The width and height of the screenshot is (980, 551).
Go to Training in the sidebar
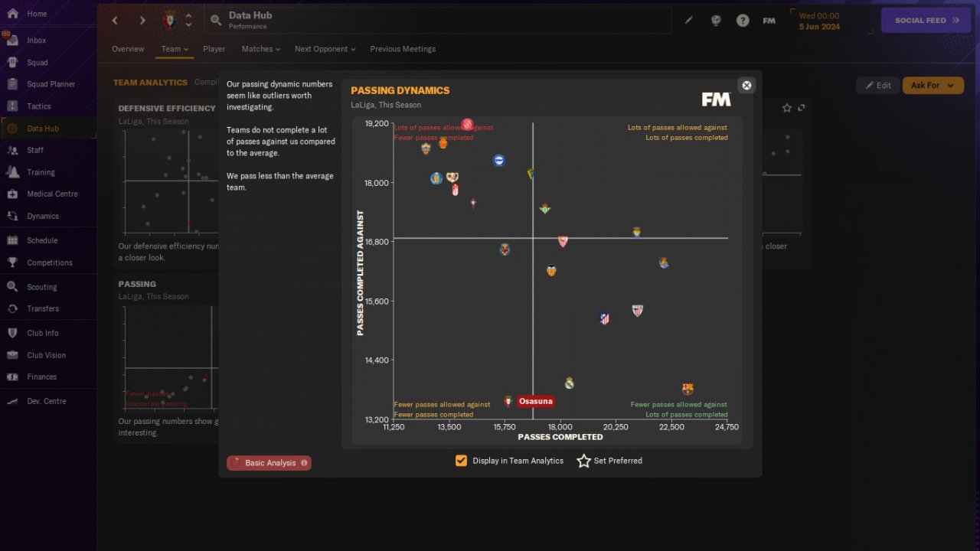pos(41,172)
